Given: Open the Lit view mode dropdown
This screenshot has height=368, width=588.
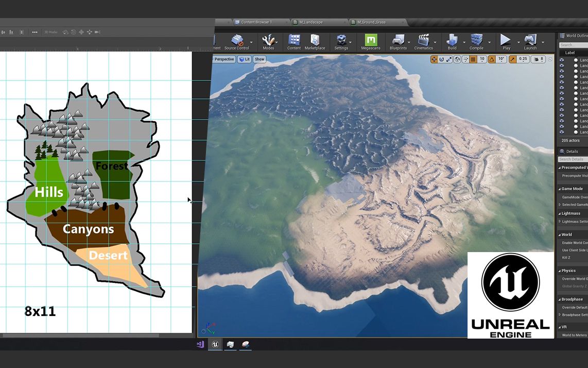Looking at the screenshot, I should click(x=245, y=59).
